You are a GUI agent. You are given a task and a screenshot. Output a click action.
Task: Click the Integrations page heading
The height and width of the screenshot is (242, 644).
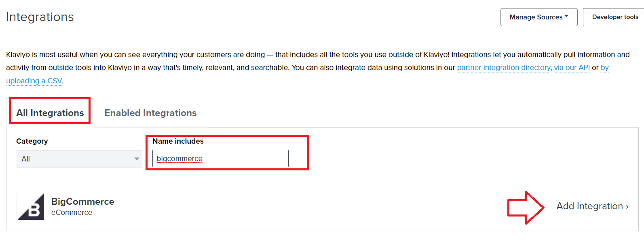click(40, 17)
